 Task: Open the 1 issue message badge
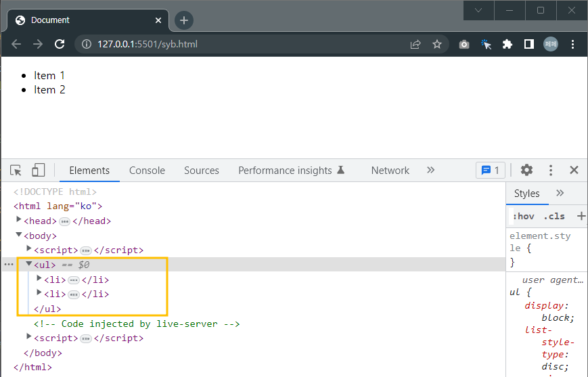490,171
